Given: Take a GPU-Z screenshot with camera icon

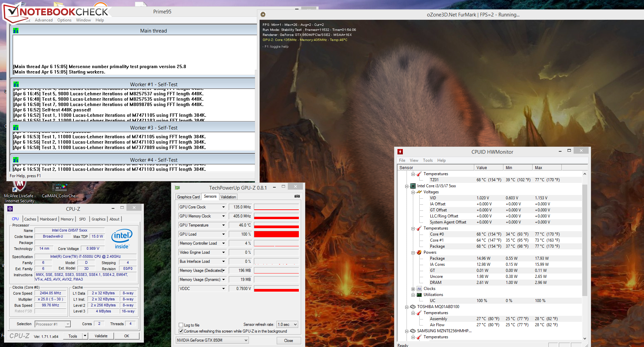Looking at the screenshot, I should tap(297, 196).
